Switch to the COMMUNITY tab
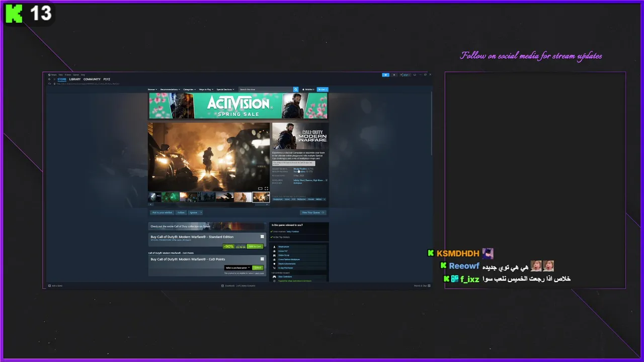The image size is (644, 362). (92, 79)
